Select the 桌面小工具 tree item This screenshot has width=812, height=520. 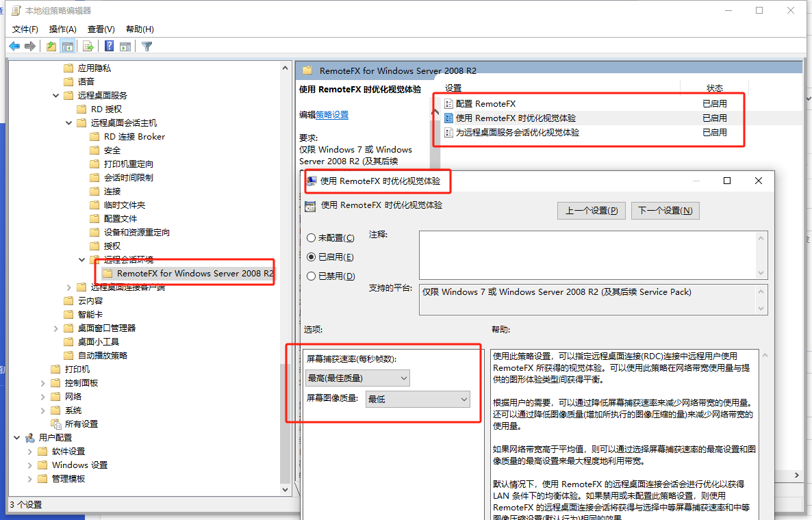99,342
